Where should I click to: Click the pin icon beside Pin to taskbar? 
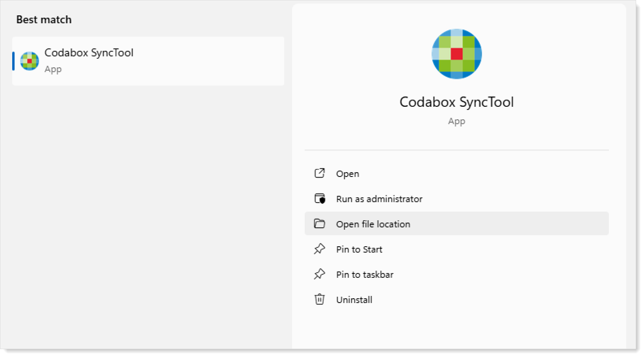coord(320,274)
